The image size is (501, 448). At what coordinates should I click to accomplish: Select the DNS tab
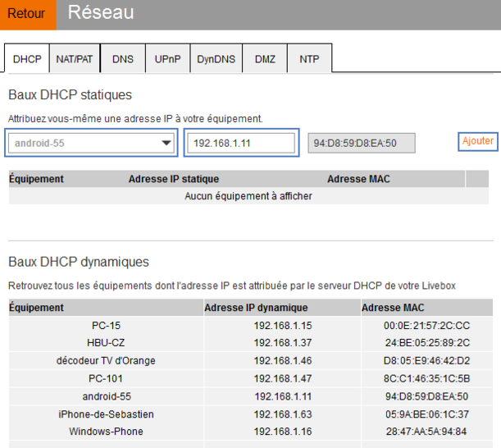pos(123,59)
